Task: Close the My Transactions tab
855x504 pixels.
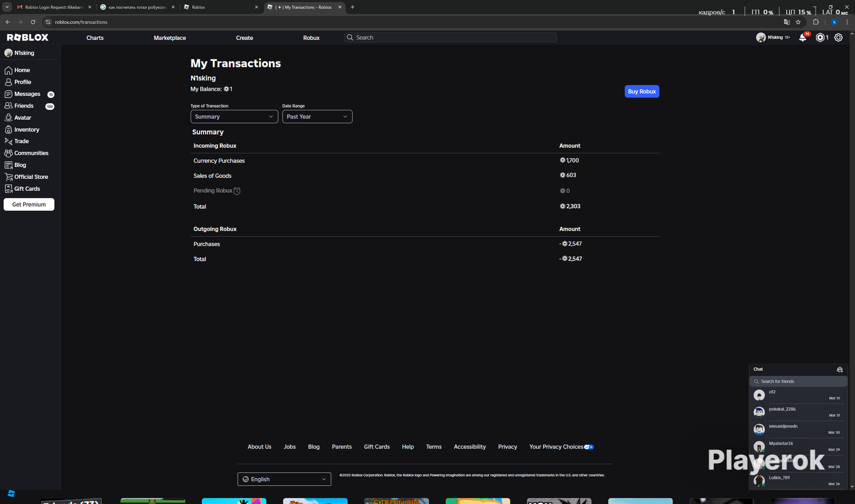Action: (339, 7)
